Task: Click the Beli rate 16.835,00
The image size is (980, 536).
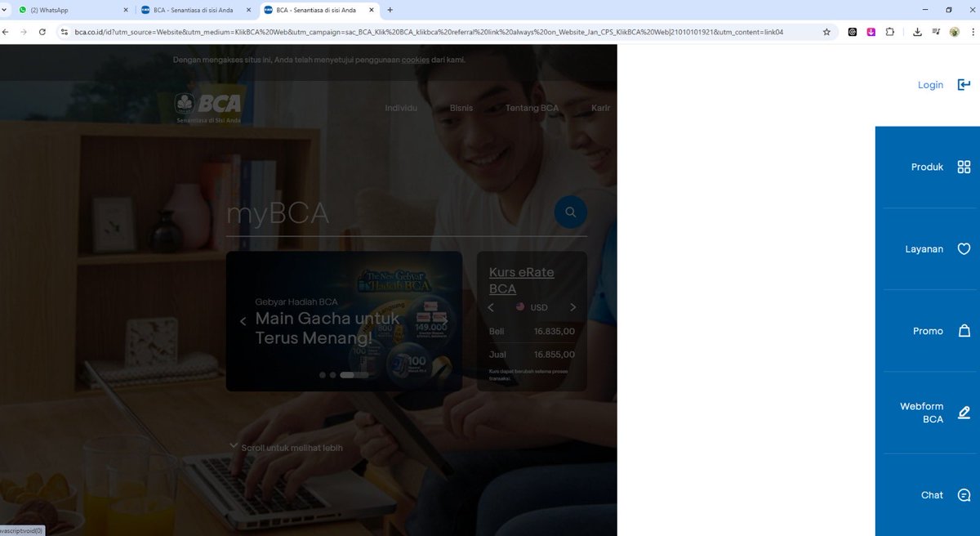Action: click(x=555, y=332)
